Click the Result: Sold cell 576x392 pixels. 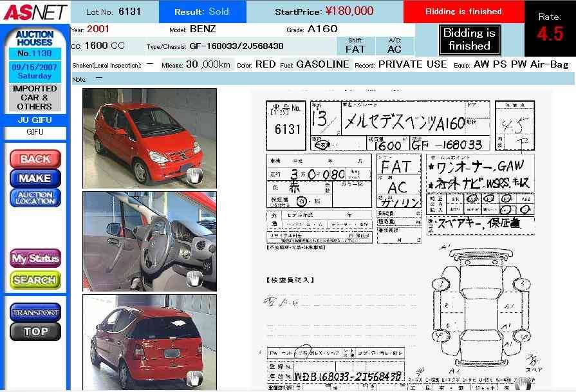[x=203, y=12]
